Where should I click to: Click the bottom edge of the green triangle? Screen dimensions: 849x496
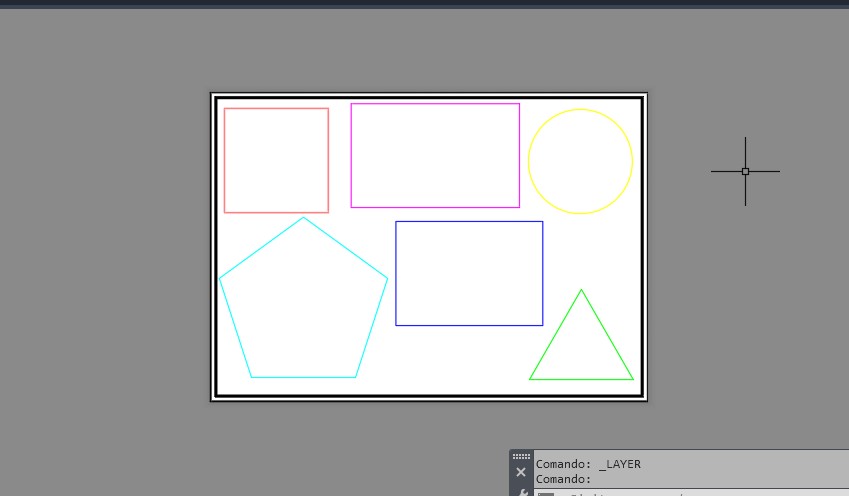pyautogui.click(x=581, y=379)
